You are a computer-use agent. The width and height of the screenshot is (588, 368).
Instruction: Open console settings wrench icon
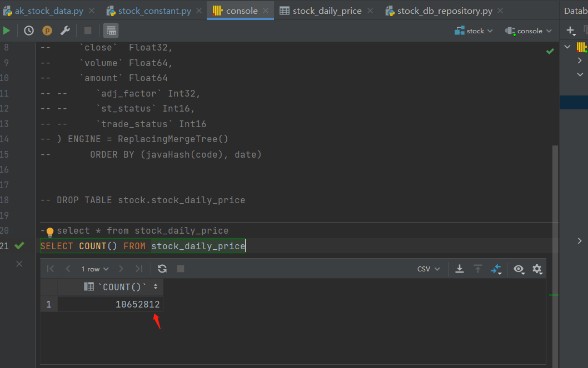(65, 31)
